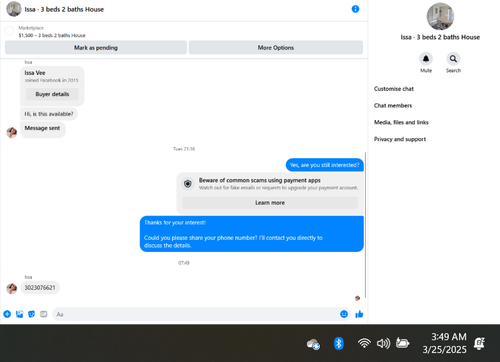Mute this chat with the bell icon
Image resolution: width=500 pixels, height=362 pixels.
pyautogui.click(x=426, y=59)
